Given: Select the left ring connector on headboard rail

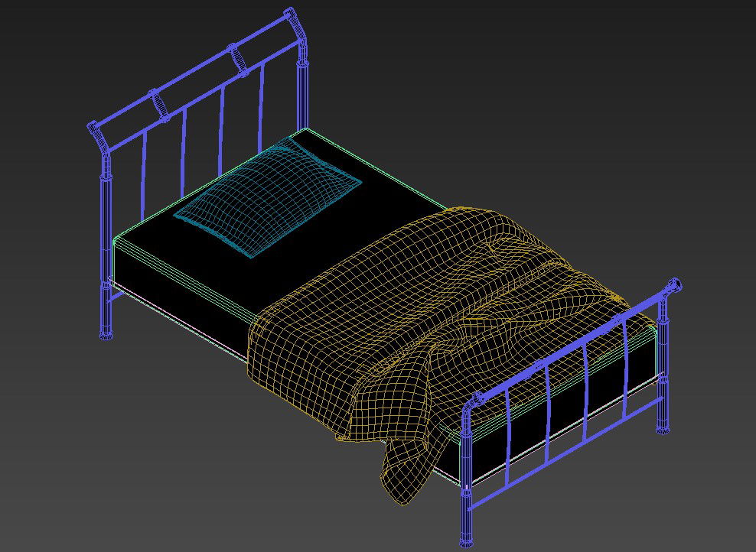Looking at the screenshot, I should 159,104.
